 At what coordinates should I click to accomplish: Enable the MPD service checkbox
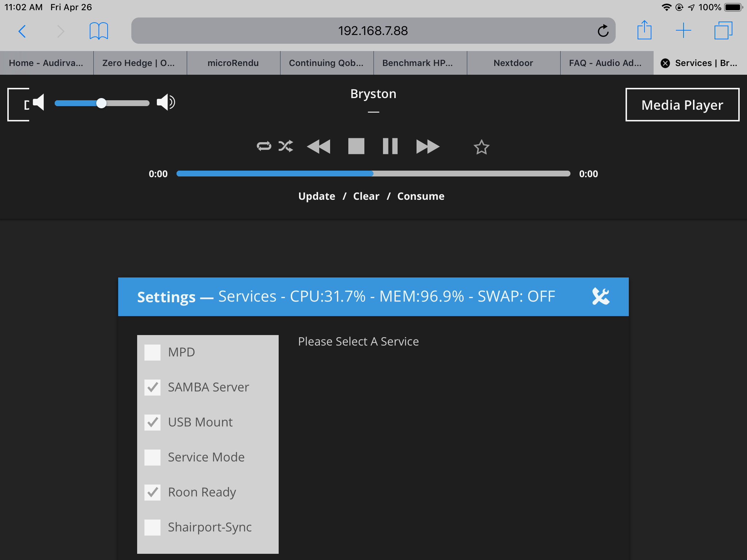152,353
